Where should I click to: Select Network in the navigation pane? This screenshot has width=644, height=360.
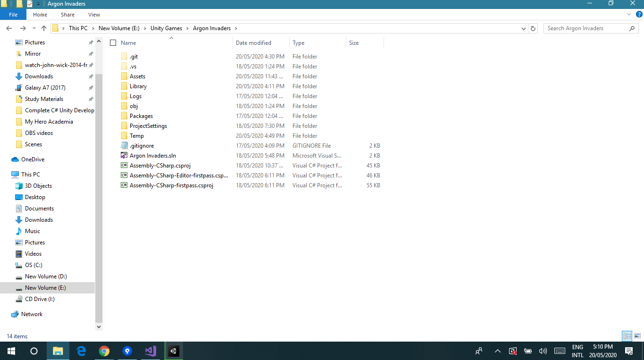click(x=32, y=314)
